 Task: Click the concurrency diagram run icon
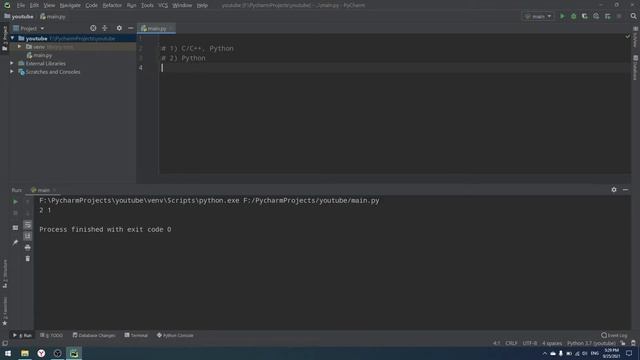point(608,16)
